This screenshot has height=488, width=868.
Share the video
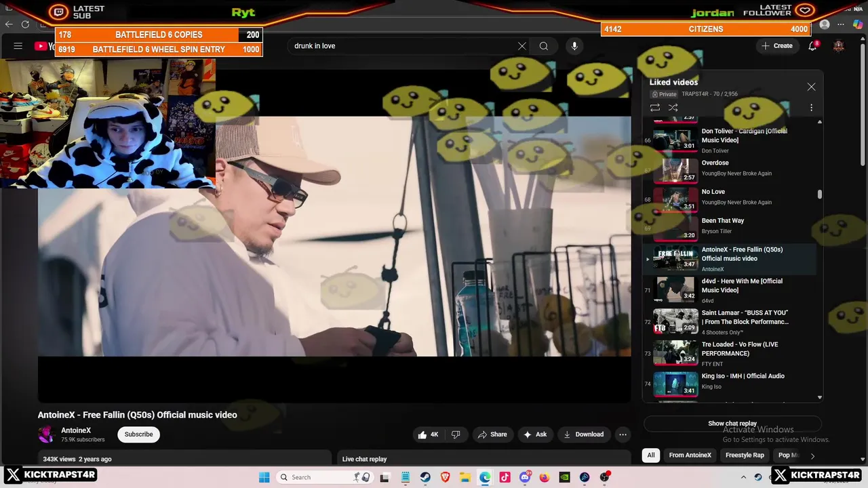coord(492,434)
